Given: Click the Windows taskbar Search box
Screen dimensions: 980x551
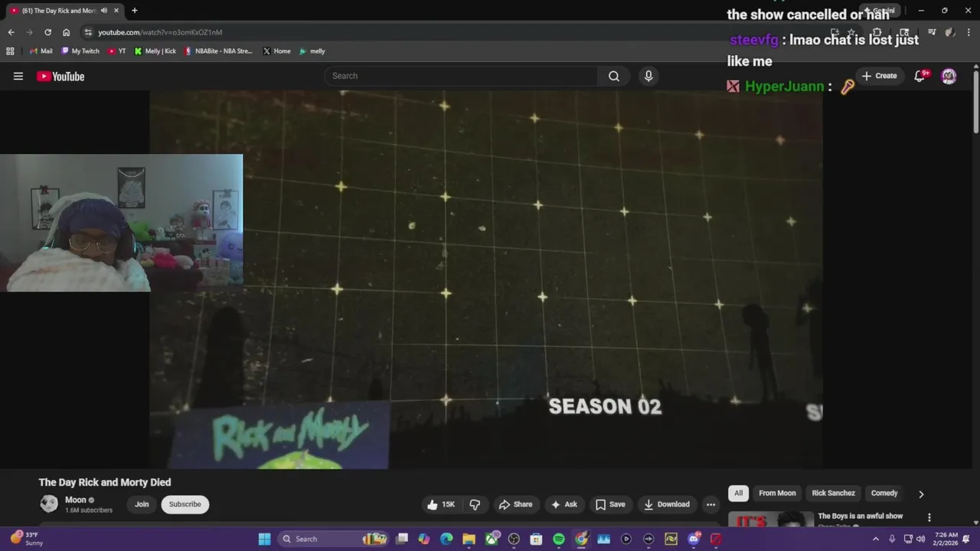Looking at the screenshot, I should 333,539.
